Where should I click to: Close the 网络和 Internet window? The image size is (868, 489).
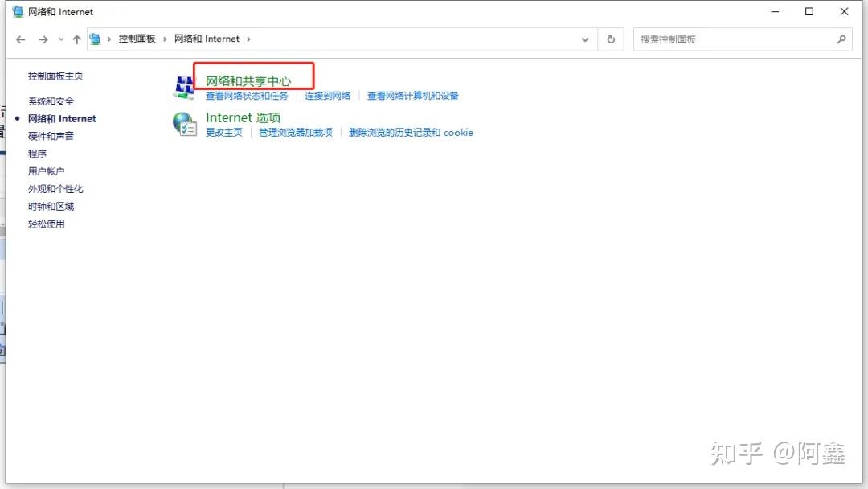click(x=844, y=11)
